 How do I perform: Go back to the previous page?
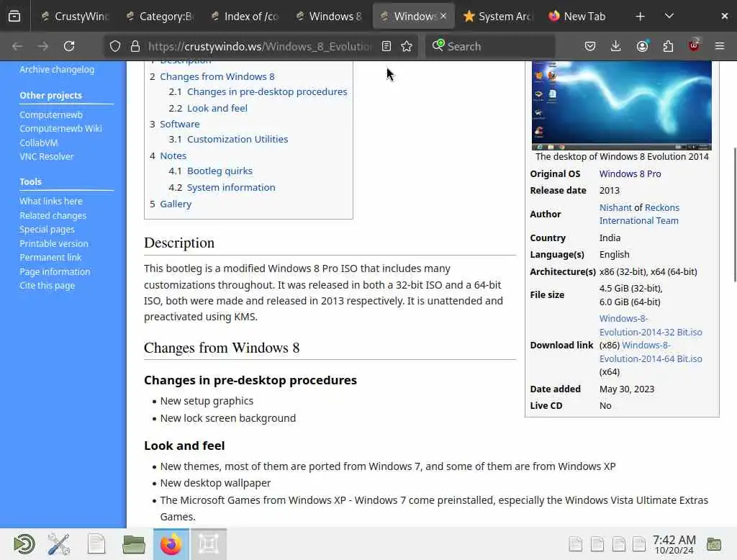click(17, 46)
